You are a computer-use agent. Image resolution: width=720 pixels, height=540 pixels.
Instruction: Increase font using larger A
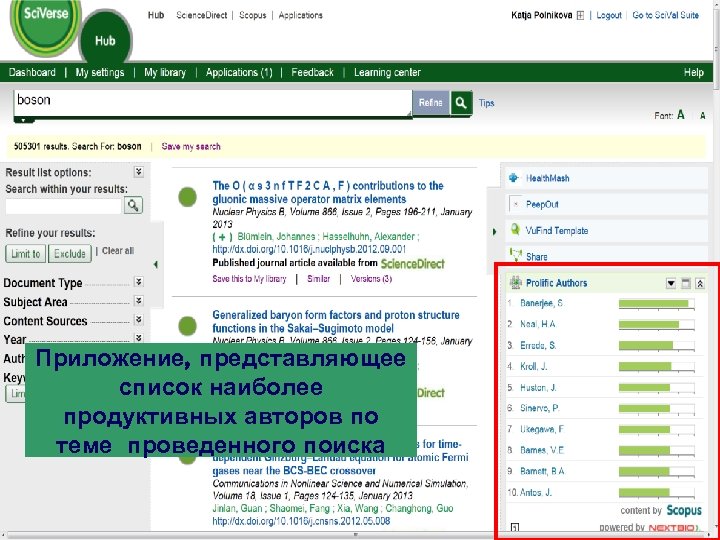681,115
